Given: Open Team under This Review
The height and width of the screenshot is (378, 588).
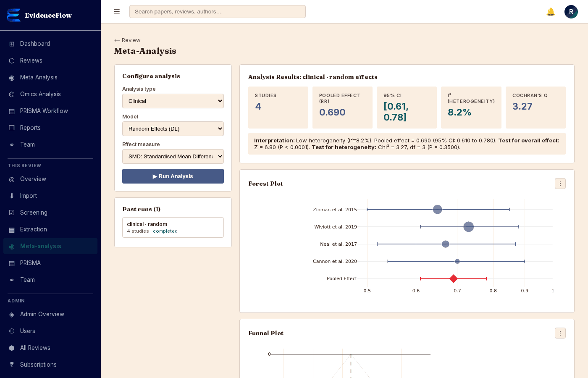Looking at the screenshot, I should coord(50,280).
